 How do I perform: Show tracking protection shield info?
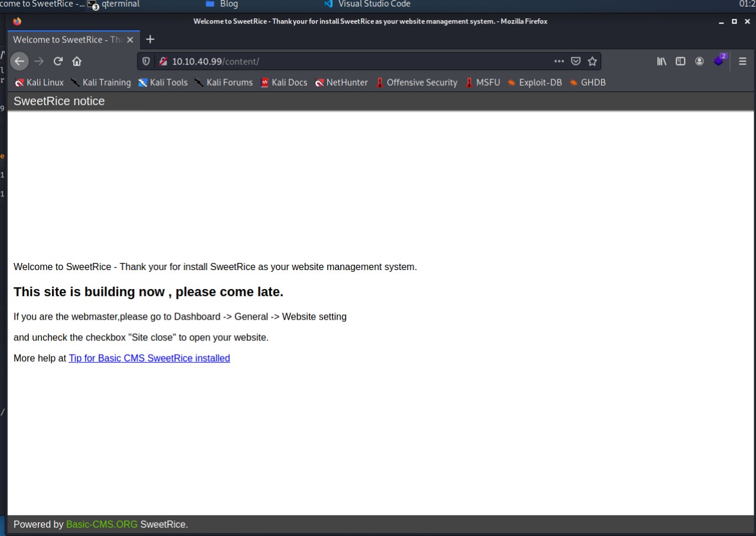point(146,61)
